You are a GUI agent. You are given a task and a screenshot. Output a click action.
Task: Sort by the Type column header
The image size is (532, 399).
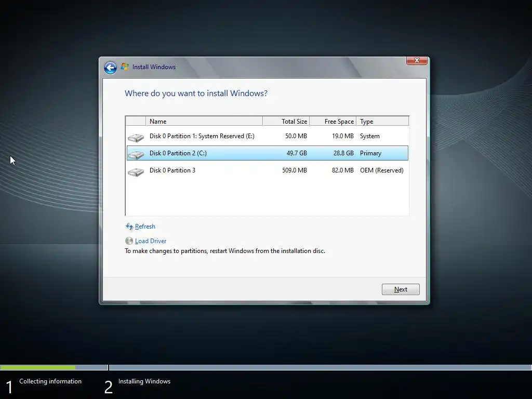[x=382, y=121]
